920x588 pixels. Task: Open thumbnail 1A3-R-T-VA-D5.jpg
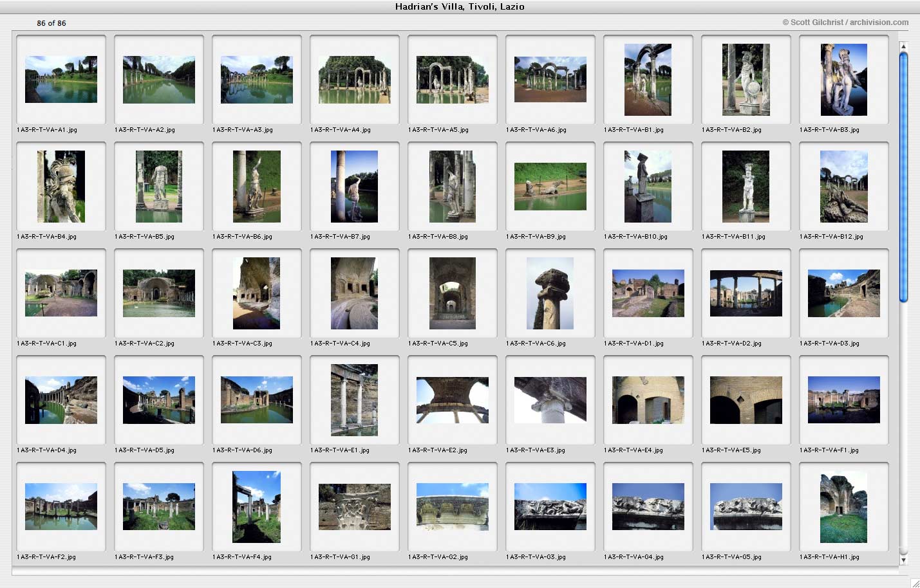159,400
